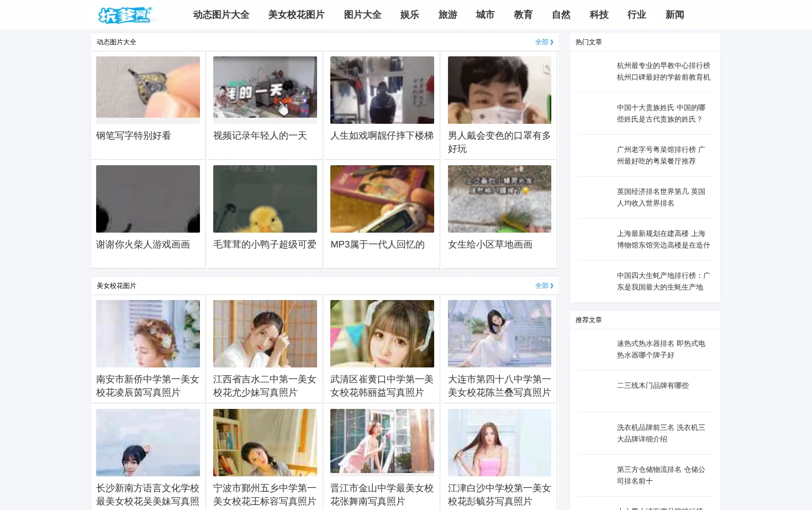Screen dimensions: 812x510
Task: Open the 毛茸茸的小鸭子 thumbnail image
Action: (265, 198)
